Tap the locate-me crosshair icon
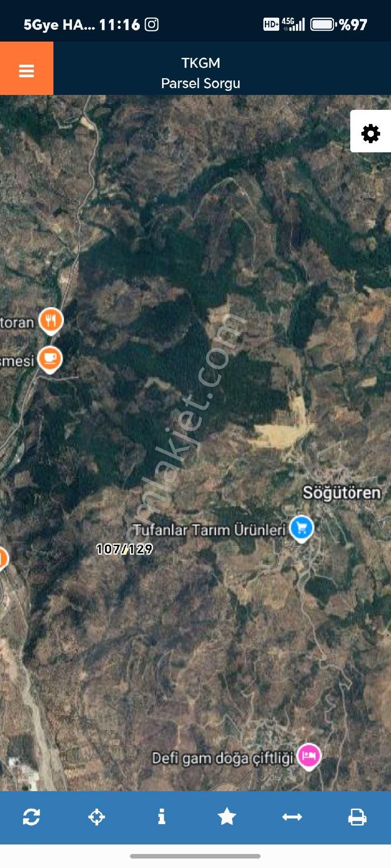391x868 pixels. [96, 817]
